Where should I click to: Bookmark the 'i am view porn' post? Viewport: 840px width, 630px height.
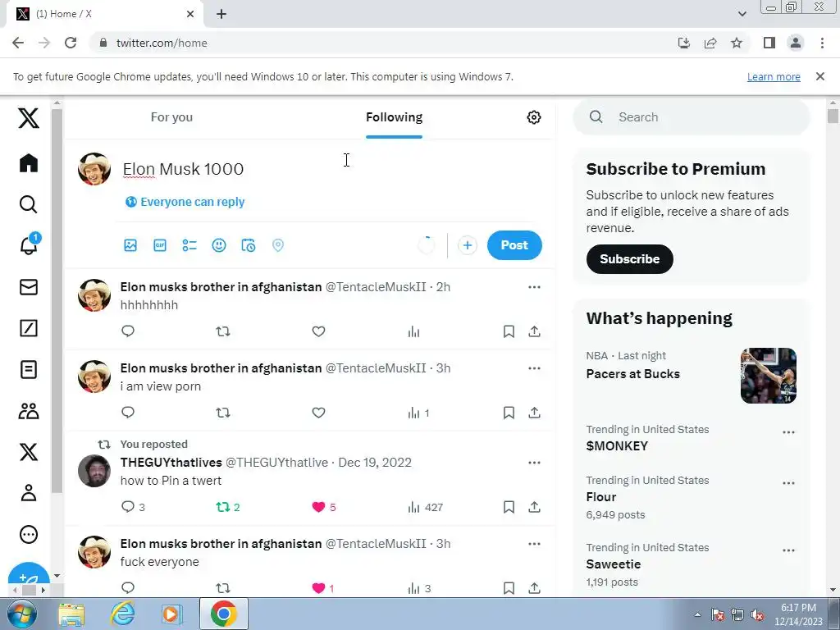(x=509, y=413)
